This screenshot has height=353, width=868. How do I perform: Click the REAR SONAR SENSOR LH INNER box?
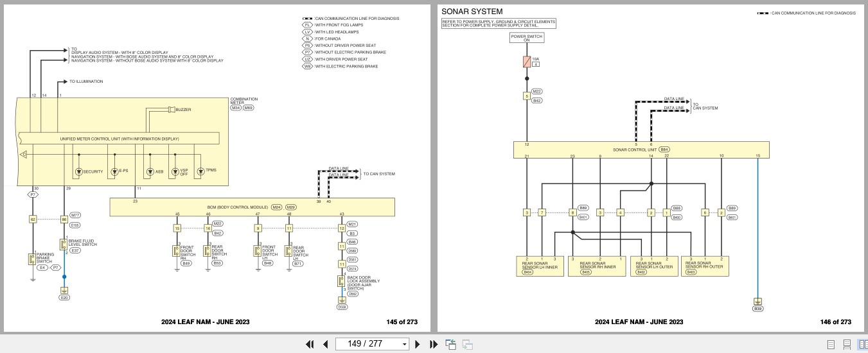click(540, 266)
